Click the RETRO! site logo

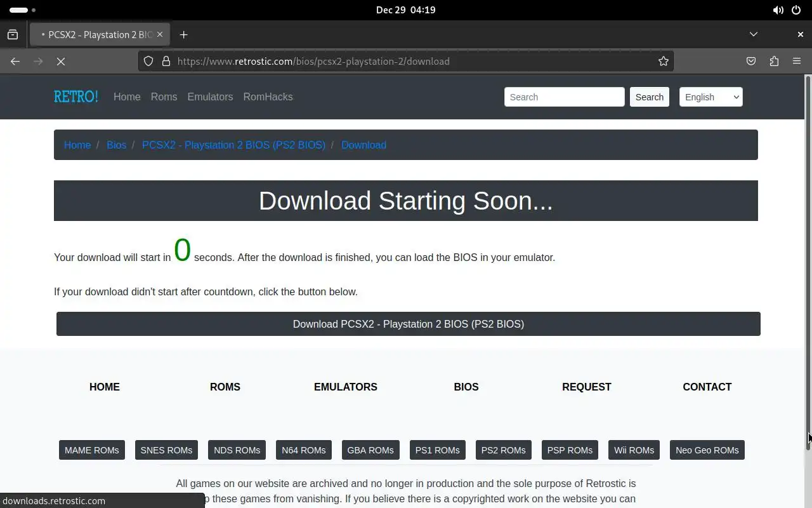coord(76,97)
